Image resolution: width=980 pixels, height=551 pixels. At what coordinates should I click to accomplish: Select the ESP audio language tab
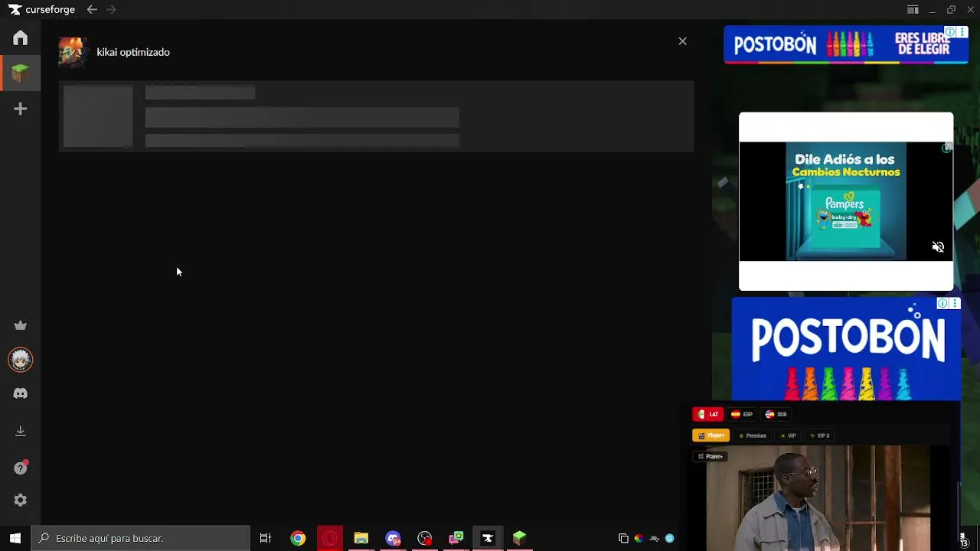(742, 414)
